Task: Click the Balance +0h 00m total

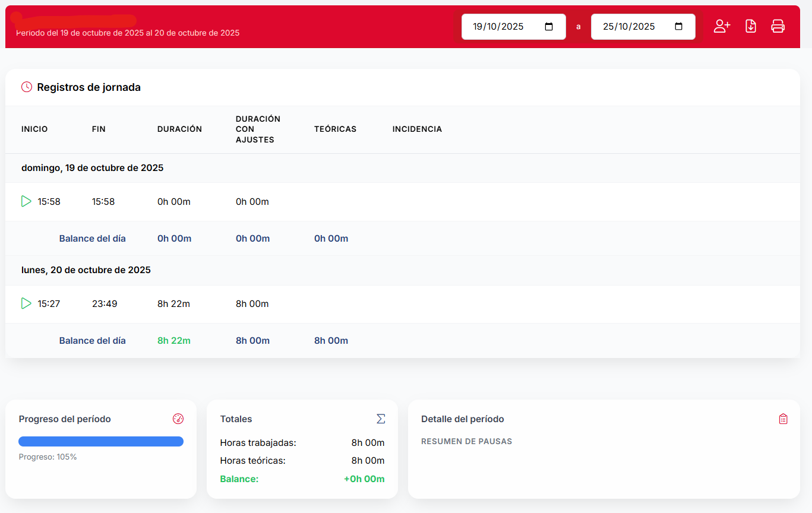Action: [x=364, y=479]
